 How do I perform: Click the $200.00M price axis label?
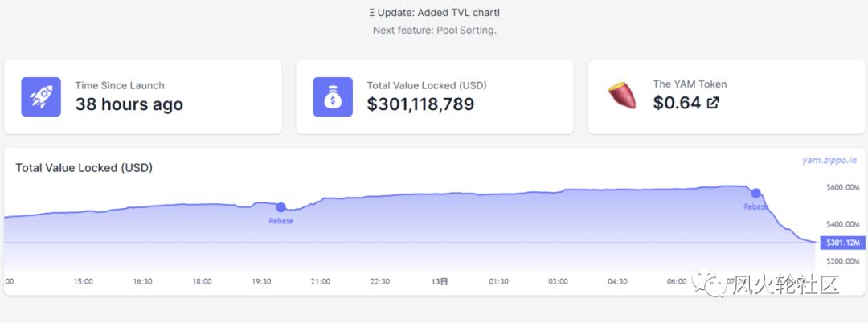click(843, 262)
